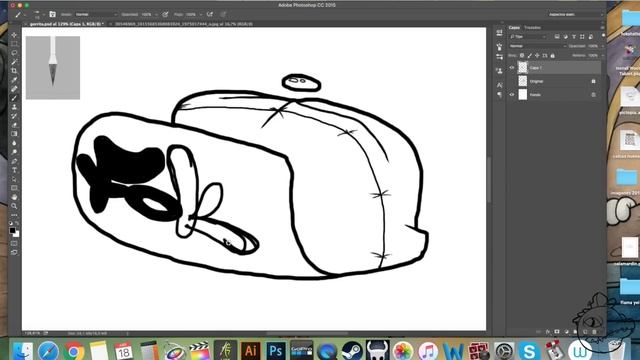Toggle lock transparent pixels for the layer

(x=522, y=56)
